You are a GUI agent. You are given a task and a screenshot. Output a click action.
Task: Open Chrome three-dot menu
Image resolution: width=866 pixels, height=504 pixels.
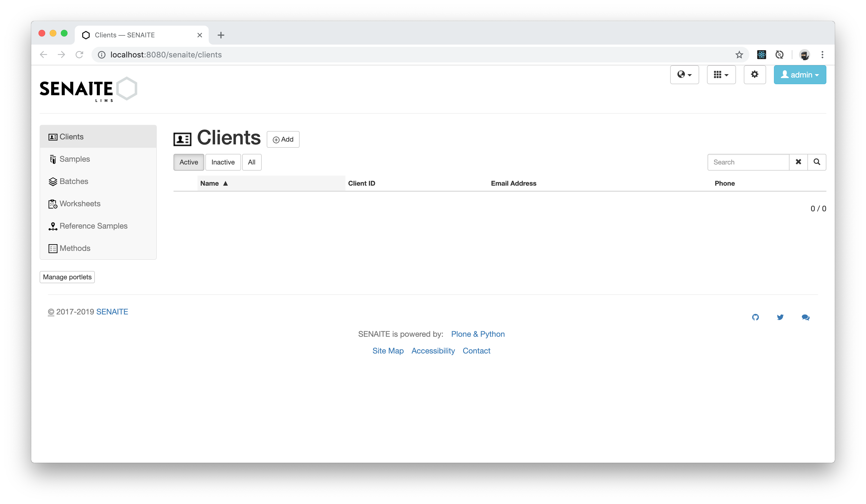tap(822, 55)
